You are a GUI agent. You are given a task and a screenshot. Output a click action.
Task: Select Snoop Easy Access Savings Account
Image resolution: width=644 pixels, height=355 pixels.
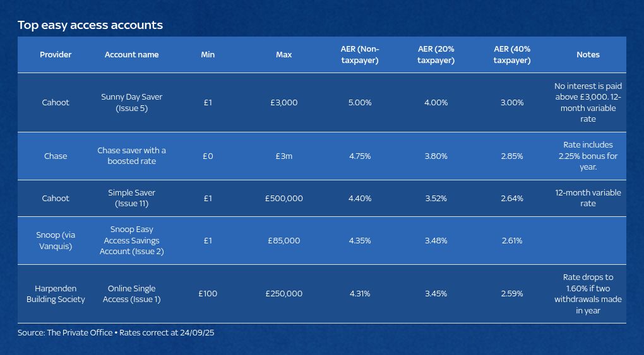coord(131,241)
